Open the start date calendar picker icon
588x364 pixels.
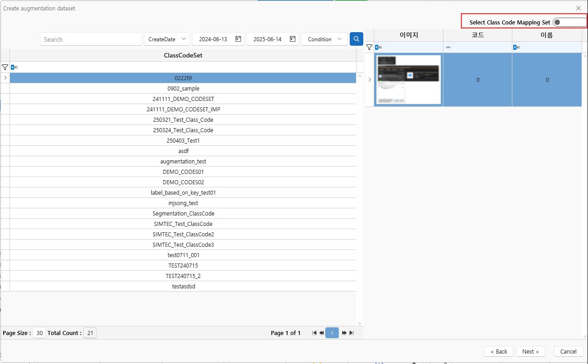coord(238,39)
